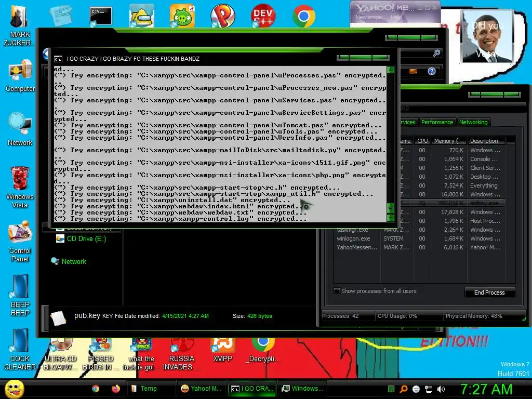This screenshot has height=399, width=532.
Task: Click the Host Proc... description cell
Action: click(x=485, y=221)
